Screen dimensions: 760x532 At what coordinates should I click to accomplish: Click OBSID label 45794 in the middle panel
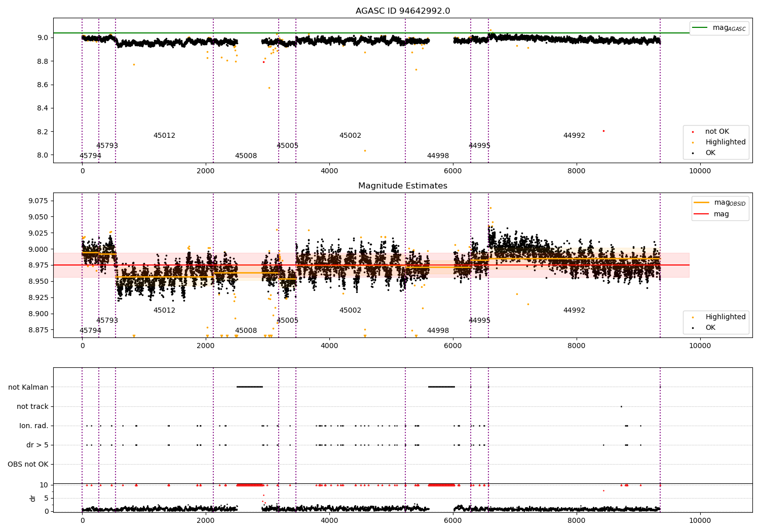point(90,330)
